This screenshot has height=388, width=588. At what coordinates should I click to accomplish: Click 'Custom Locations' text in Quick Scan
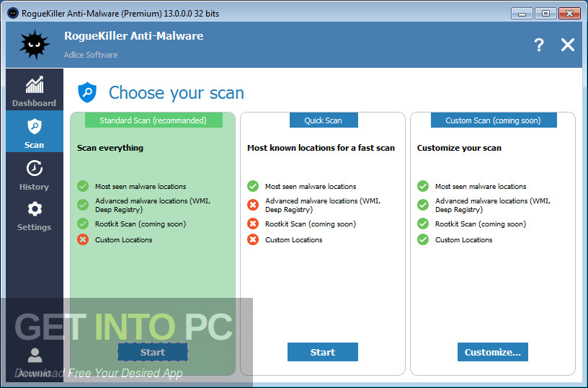pyautogui.click(x=293, y=239)
